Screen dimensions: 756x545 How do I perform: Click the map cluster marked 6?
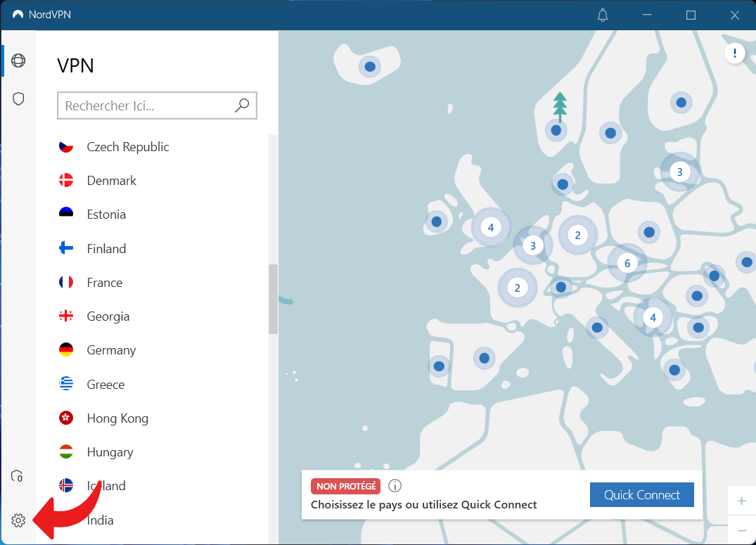tap(627, 263)
